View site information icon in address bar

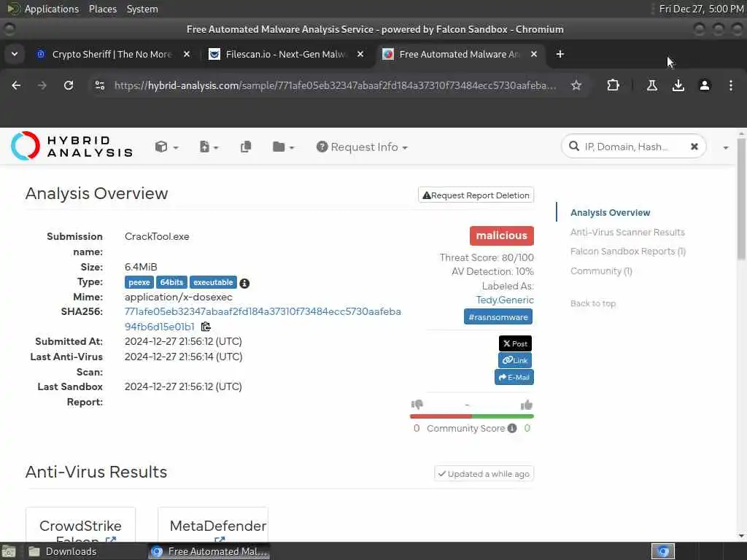tap(100, 85)
